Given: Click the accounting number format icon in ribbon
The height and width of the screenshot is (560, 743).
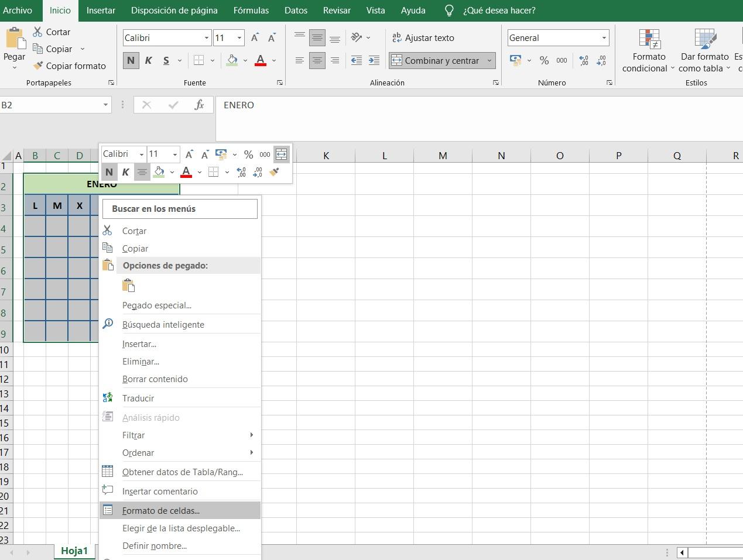Looking at the screenshot, I should (516, 60).
